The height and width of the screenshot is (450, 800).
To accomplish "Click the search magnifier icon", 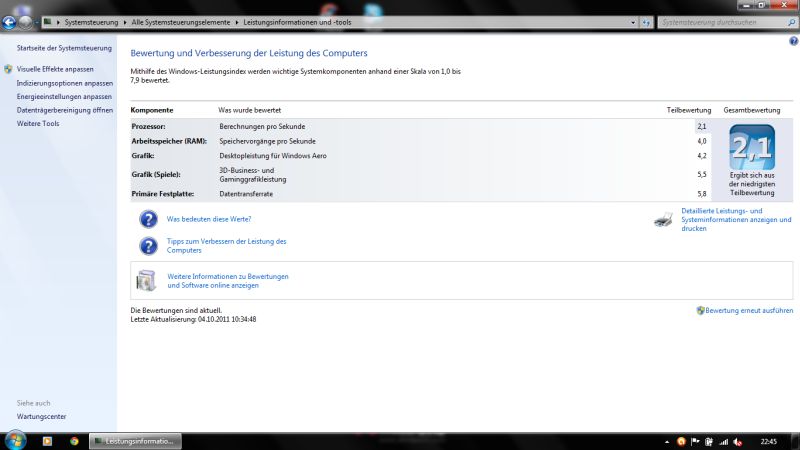I will coord(791,22).
